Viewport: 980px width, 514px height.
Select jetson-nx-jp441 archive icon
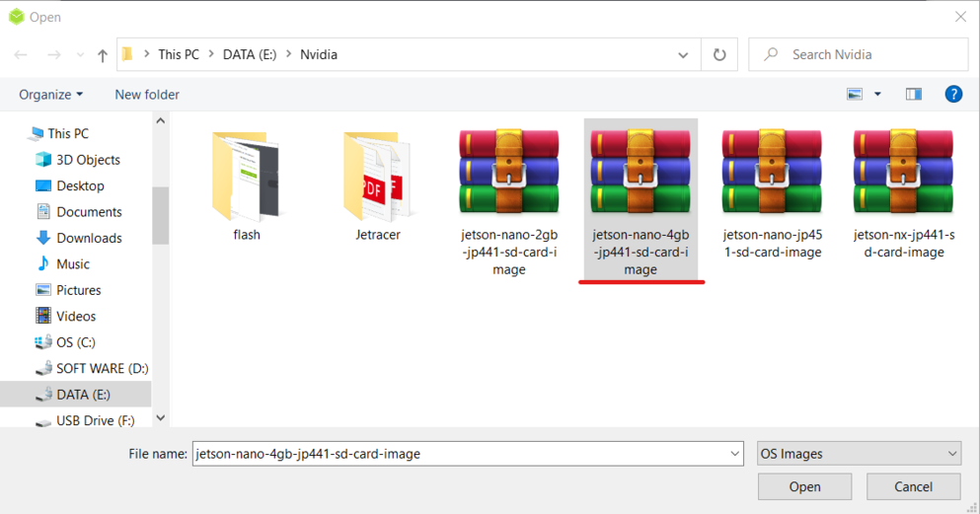pyautogui.click(x=903, y=171)
